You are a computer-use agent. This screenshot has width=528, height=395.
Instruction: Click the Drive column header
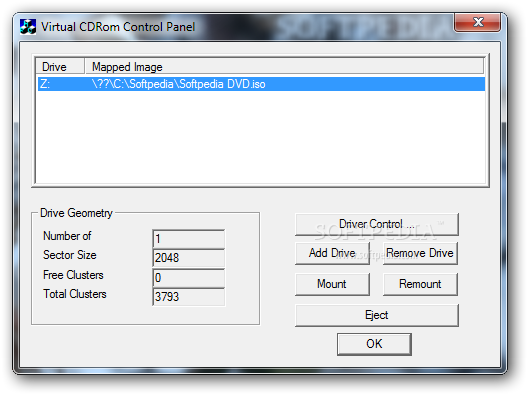click(60, 67)
